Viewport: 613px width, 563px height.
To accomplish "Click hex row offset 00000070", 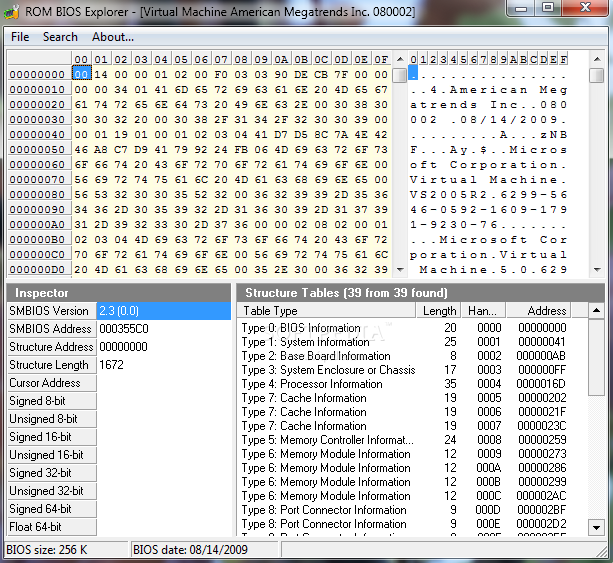I will pos(39,179).
